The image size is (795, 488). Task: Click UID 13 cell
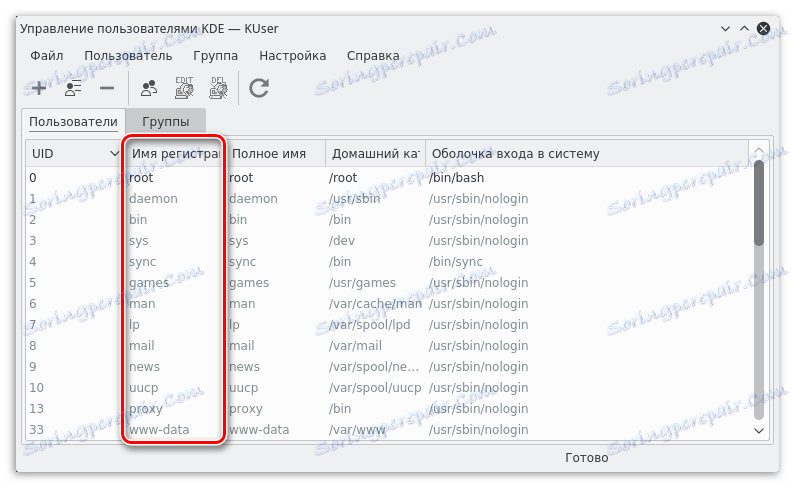(x=74, y=408)
